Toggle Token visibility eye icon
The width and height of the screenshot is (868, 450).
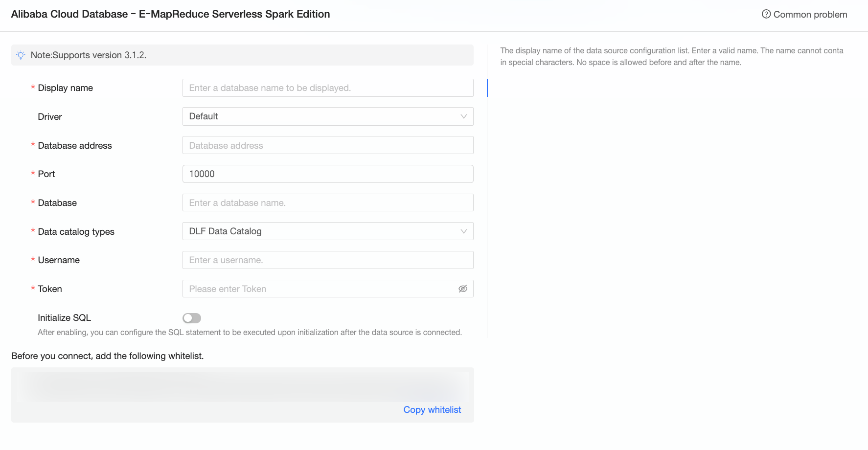tap(463, 289)
